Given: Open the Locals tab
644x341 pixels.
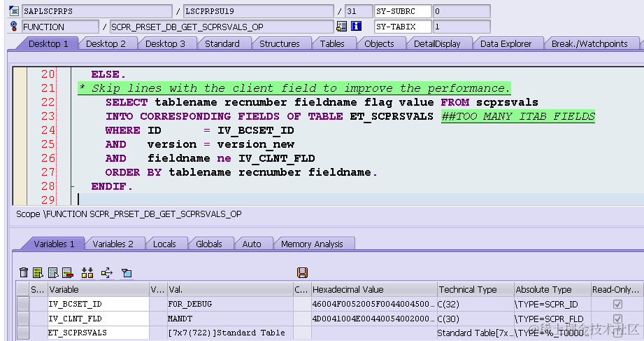Looking at the screenshot, I should click(164, 244).
